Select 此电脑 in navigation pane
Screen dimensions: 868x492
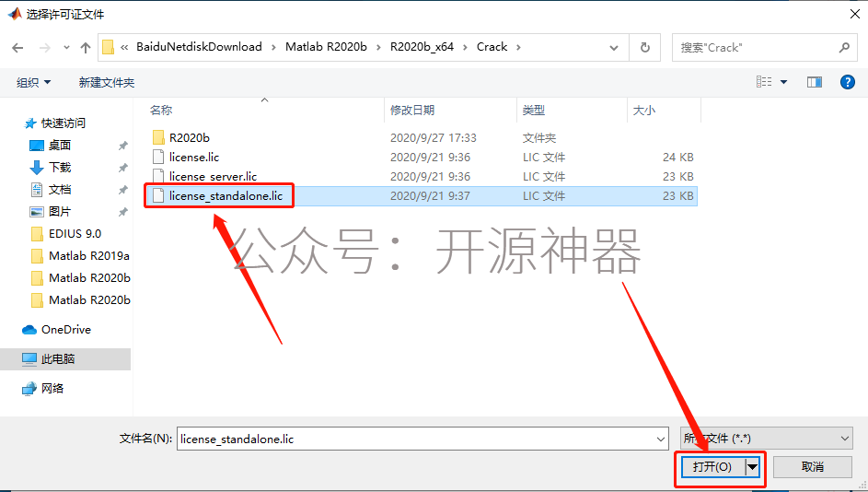58,359
